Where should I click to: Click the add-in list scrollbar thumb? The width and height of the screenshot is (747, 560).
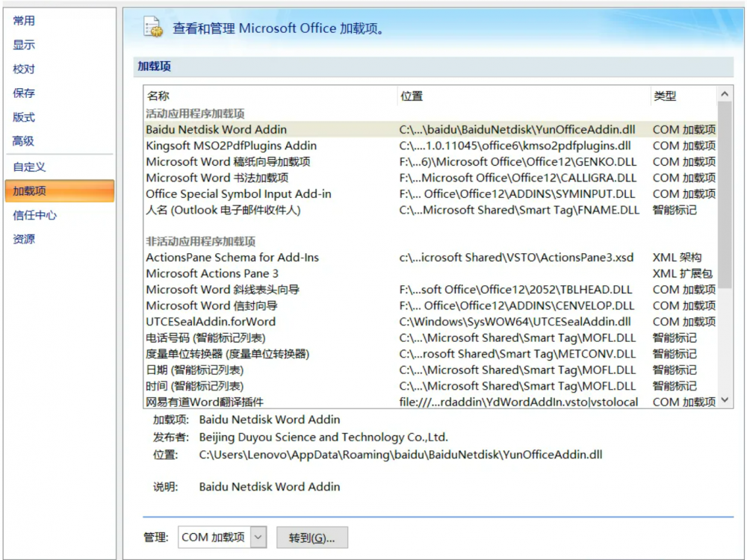pos(725,195)
